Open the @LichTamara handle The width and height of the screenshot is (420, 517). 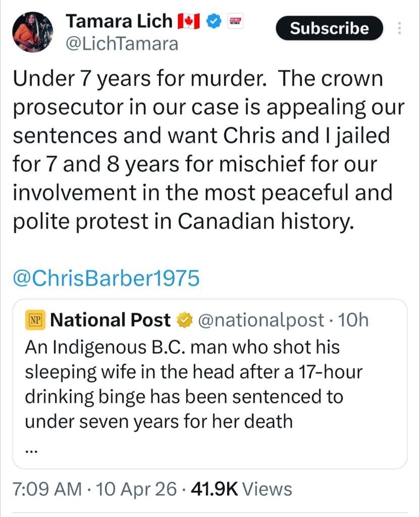click(x=122, y=44)
